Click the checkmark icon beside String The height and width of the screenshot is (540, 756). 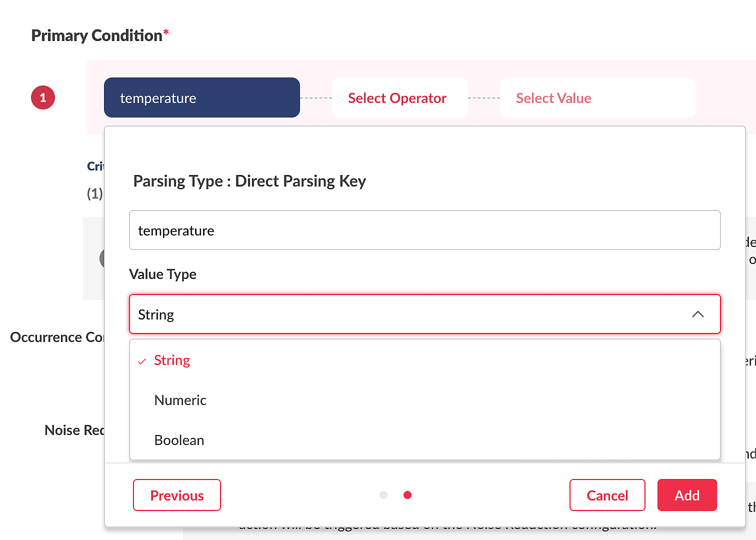tap(142, 361)
